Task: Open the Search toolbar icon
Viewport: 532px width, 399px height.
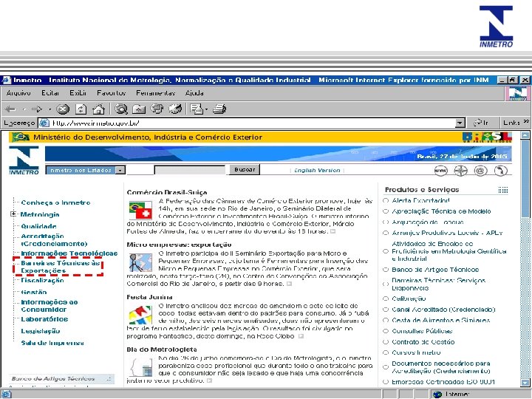Action: point(121,109)
